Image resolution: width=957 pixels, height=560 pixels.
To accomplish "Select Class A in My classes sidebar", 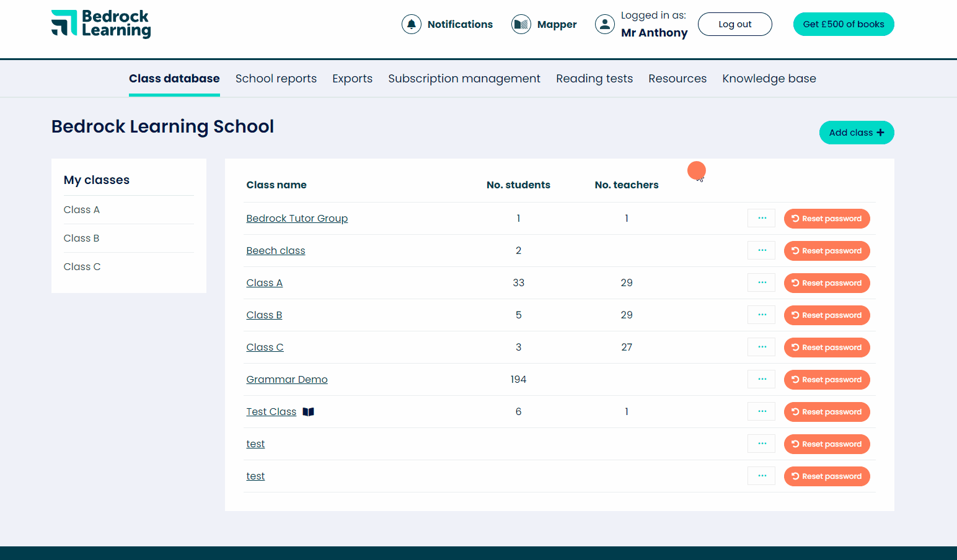I will coord(81,209).
